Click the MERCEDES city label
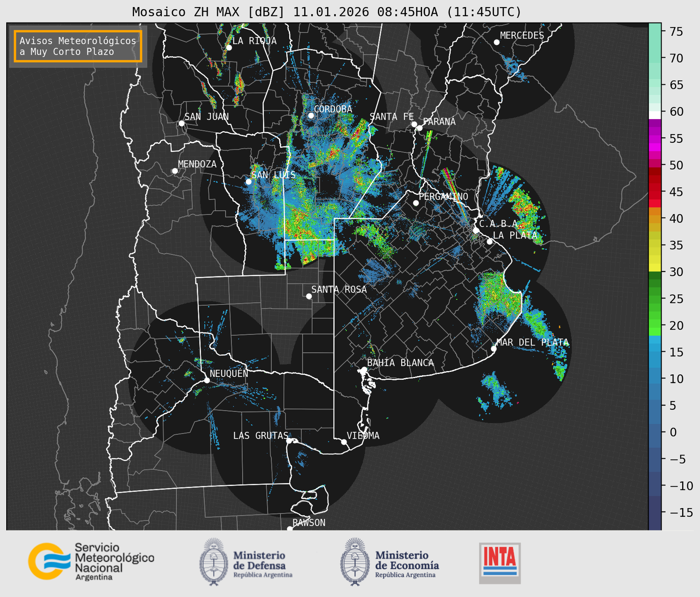This screenshot has height=597, width=700. (x=522, y=36)
